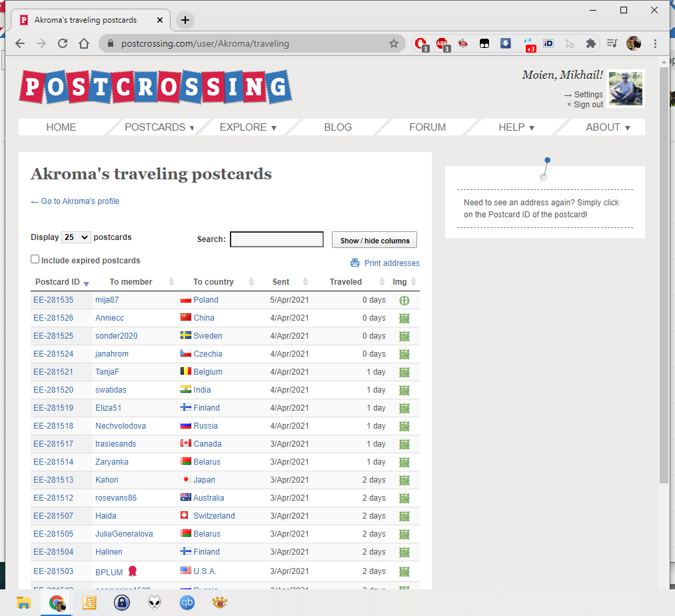Open the browser home page

click(84, 43)
